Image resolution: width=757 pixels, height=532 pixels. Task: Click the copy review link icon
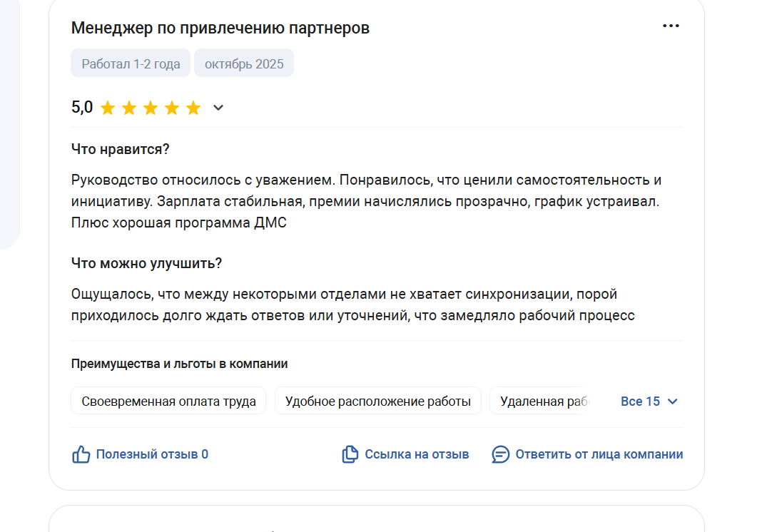[350, 454]
